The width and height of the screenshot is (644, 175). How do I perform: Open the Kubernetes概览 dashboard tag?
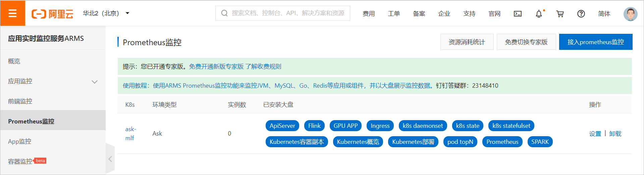[x=358, y=142]
